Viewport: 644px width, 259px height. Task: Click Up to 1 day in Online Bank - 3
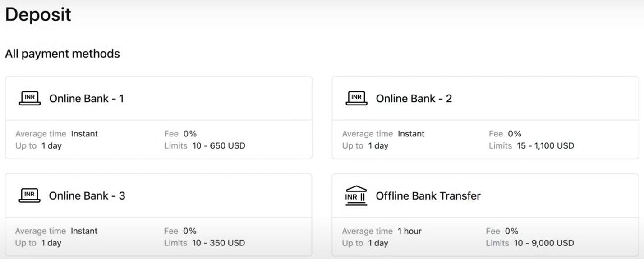pos(38,243)
